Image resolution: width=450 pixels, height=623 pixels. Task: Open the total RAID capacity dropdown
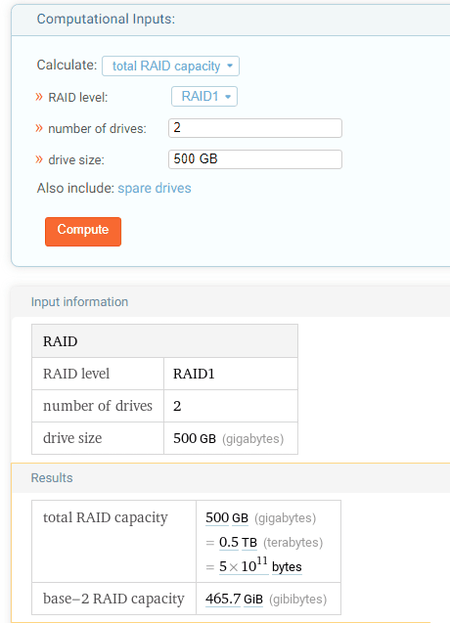pyautogui.click(x=171, y=66)
